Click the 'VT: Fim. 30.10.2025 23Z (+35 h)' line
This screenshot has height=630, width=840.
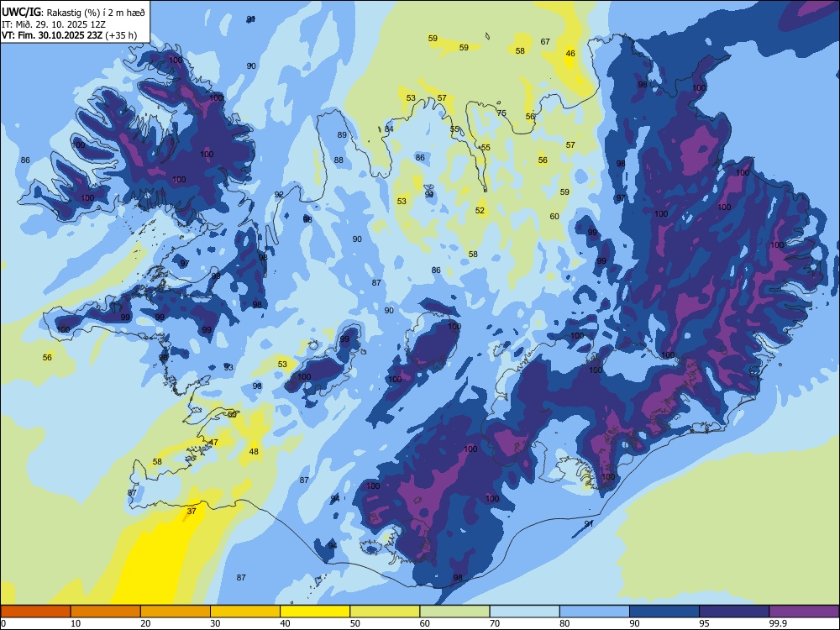pyautogui.click(x=69, y=35)
